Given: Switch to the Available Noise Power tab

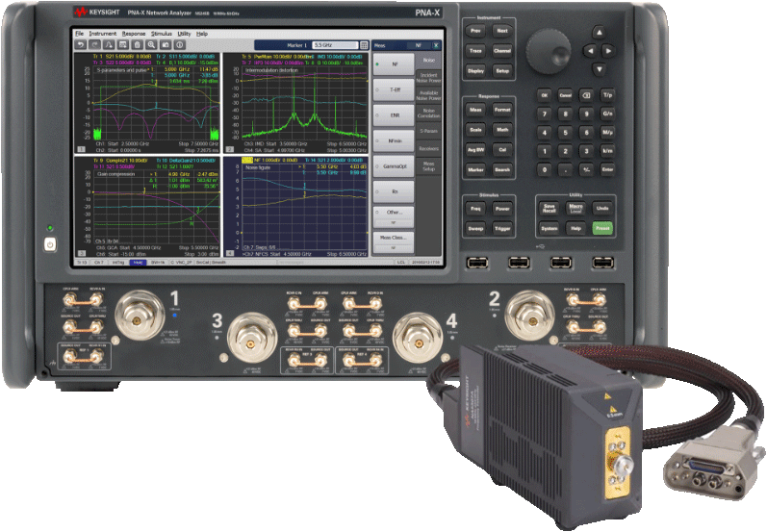Looking at the screenshot, I should tap(428, 95).
